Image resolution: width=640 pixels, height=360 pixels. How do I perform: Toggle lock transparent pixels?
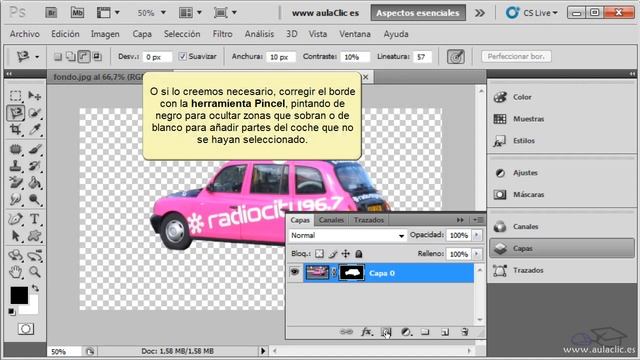click(320, 254)
